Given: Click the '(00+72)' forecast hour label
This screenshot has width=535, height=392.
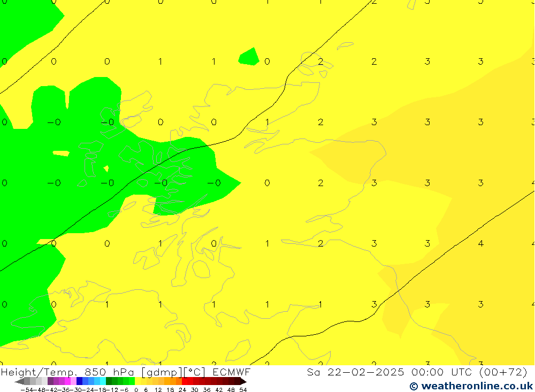Looking at the screenshot, I should [503, 372].
